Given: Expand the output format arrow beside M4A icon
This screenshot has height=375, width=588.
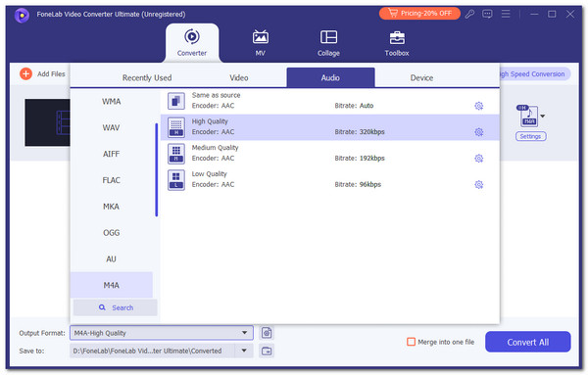Looking at the screenshot, I should (543, 117).
